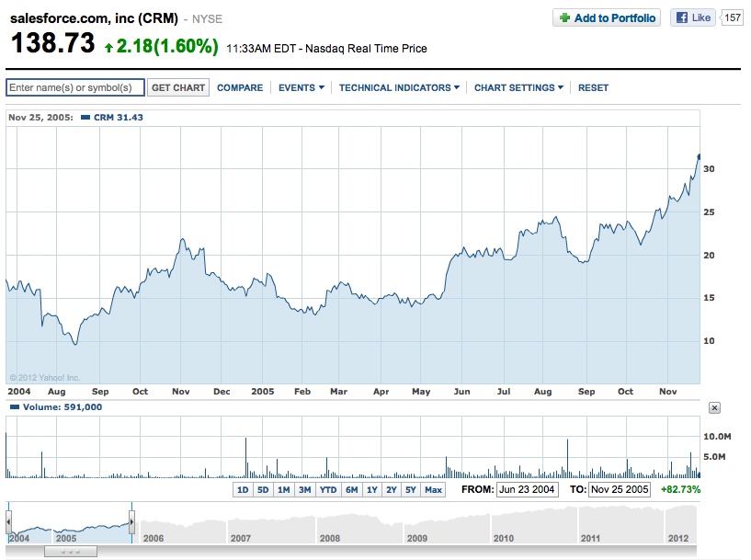This screenshot has width=751, height=560.
Task: Click the 2006 section in the overview timeline
Action: point(183,524)
